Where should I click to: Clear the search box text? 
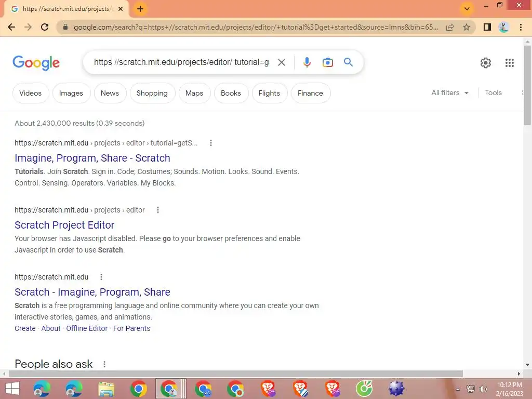(x=281, y=62)
